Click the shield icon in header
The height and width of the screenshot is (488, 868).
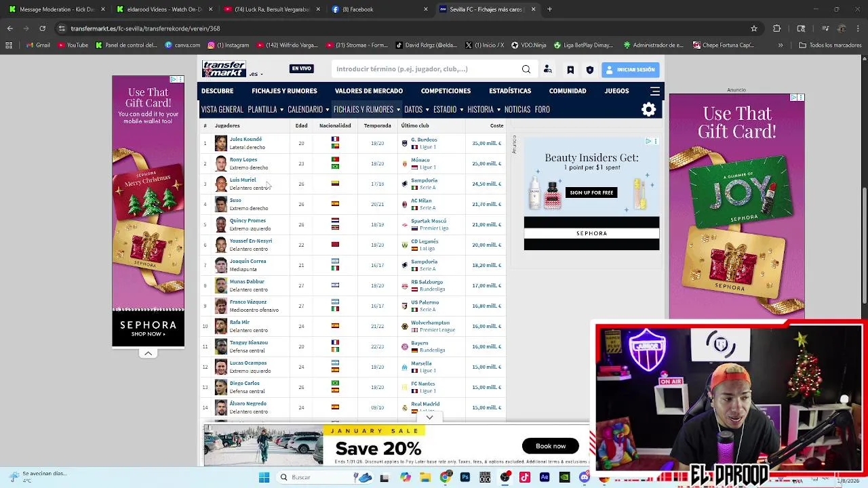pyautogui.click(x=590, y=69)
